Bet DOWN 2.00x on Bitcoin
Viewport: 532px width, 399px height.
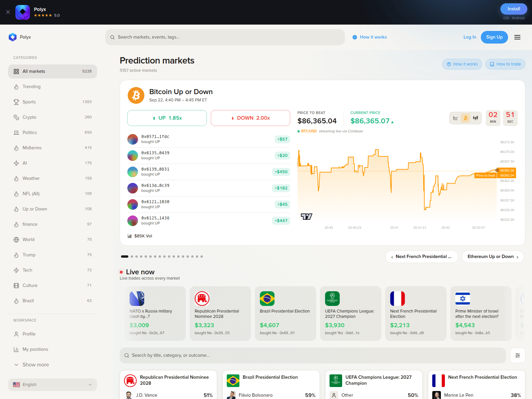click(x=250, y=118)
